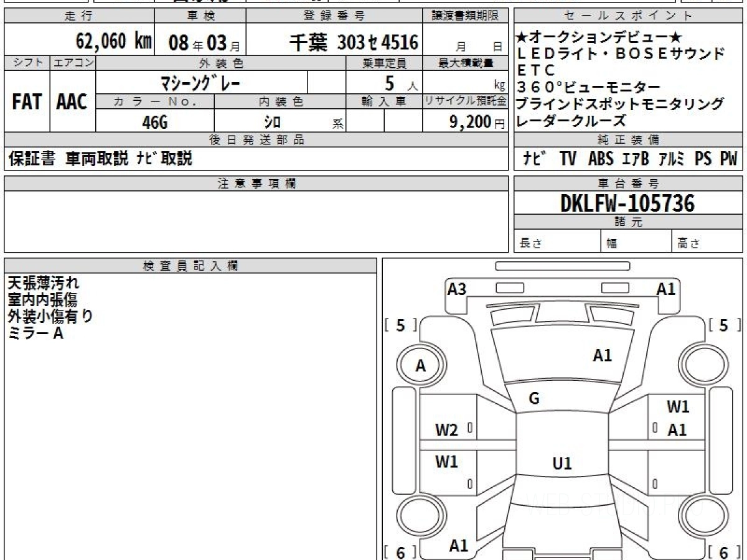Select the 車検 column header
The width and height of the screenshot is (747, 560).
[x=200, y=16]
